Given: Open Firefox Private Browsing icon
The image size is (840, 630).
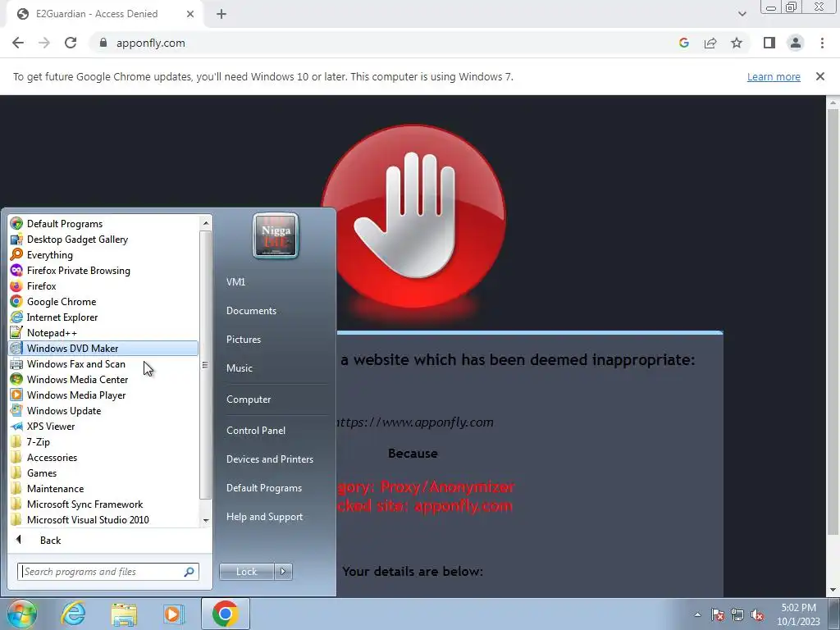Looking at the screenshot, I should (16, 270).
